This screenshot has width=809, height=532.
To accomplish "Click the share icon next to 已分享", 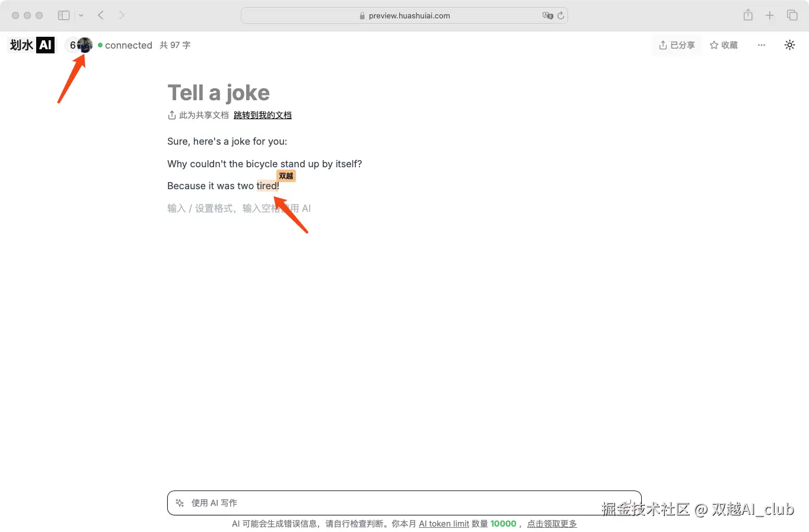I will coord(663,44).
